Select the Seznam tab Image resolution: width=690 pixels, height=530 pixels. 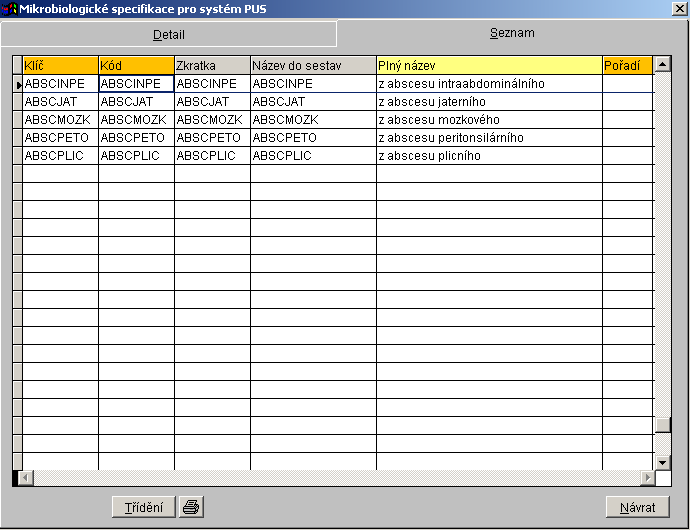pyautogui.click(x=512, y=33)
